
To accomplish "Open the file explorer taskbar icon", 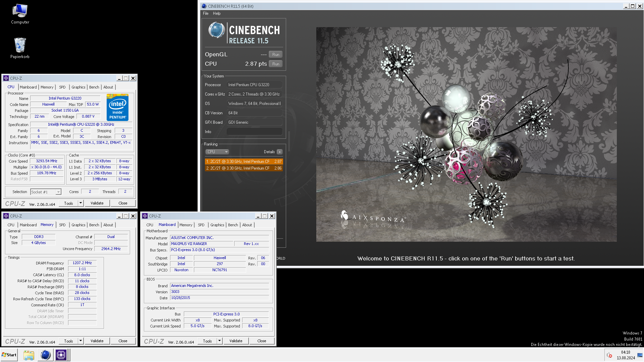I will tap(29, 355).
